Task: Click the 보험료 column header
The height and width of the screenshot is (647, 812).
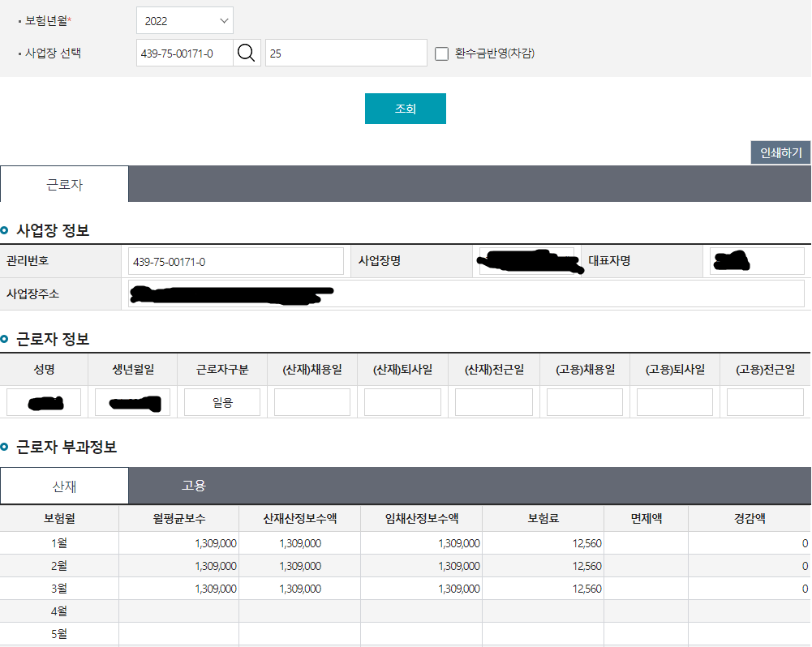Action: 543,518
